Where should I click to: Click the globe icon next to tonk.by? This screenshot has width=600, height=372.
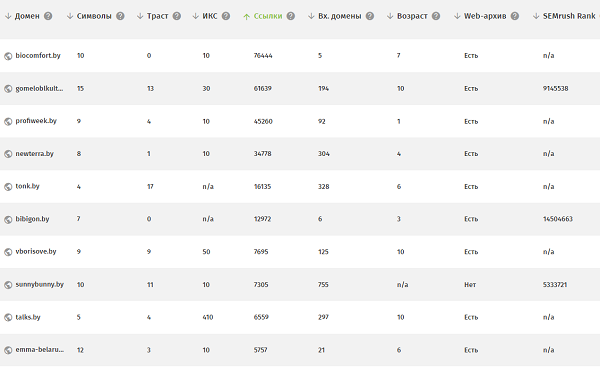(8, 187)
